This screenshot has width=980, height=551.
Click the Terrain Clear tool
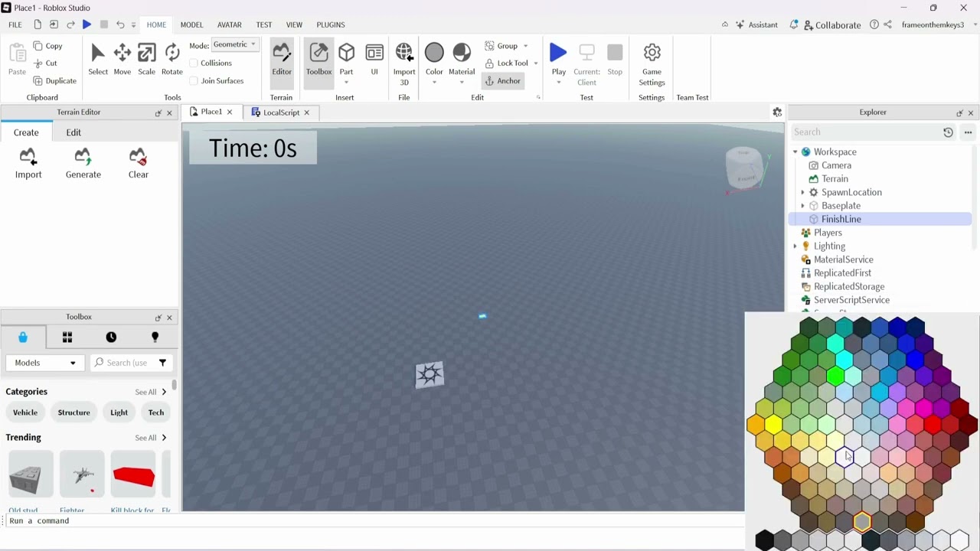(x=139, y=164)
